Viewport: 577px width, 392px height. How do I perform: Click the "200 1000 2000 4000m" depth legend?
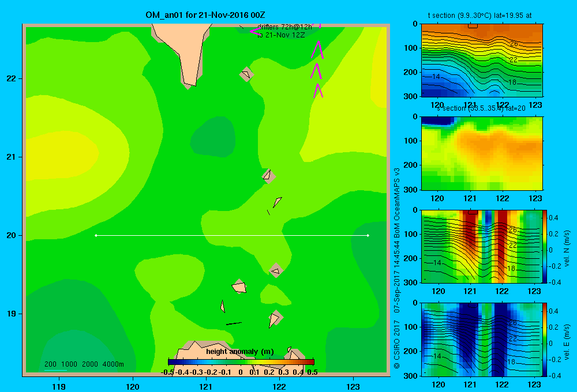[x=84, y=364]
